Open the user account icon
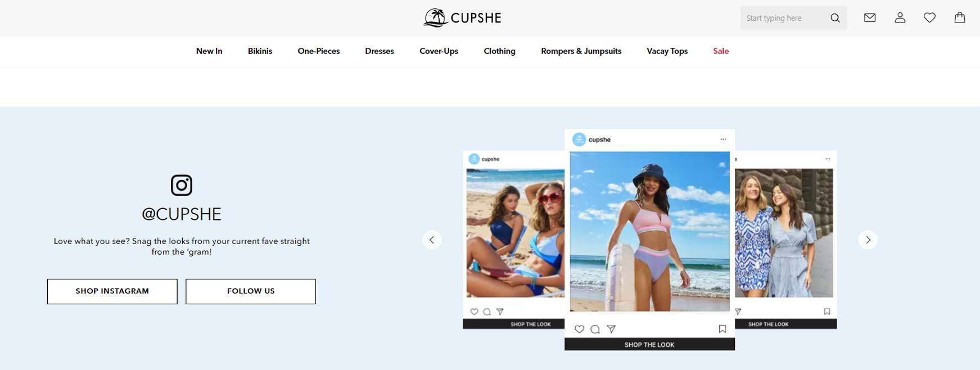 tap(900, 18)
